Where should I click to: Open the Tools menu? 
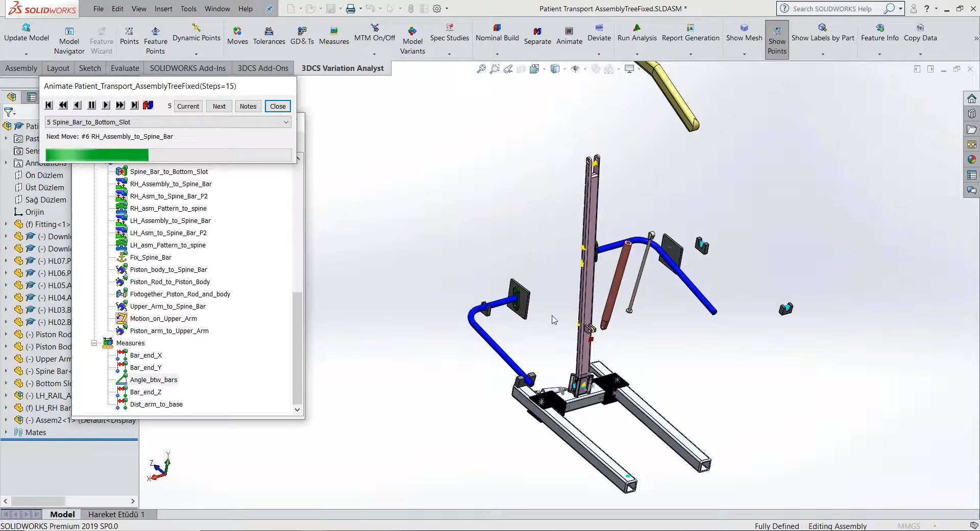(188, 9)
